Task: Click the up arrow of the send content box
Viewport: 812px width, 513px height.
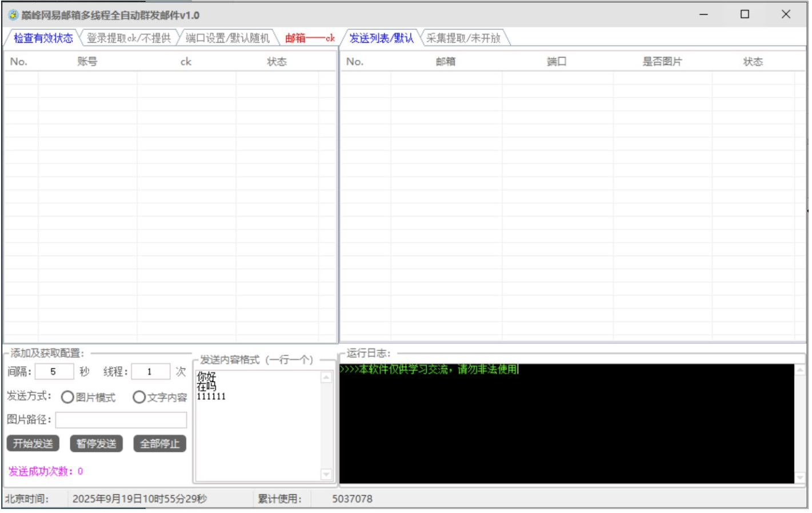Action: [x=326, y=378]
